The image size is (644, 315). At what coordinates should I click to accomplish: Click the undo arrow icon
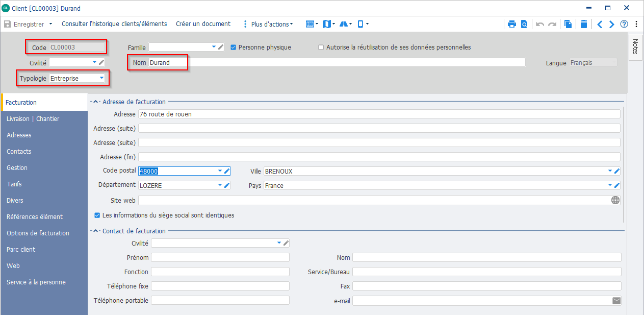tap(540, 24)
